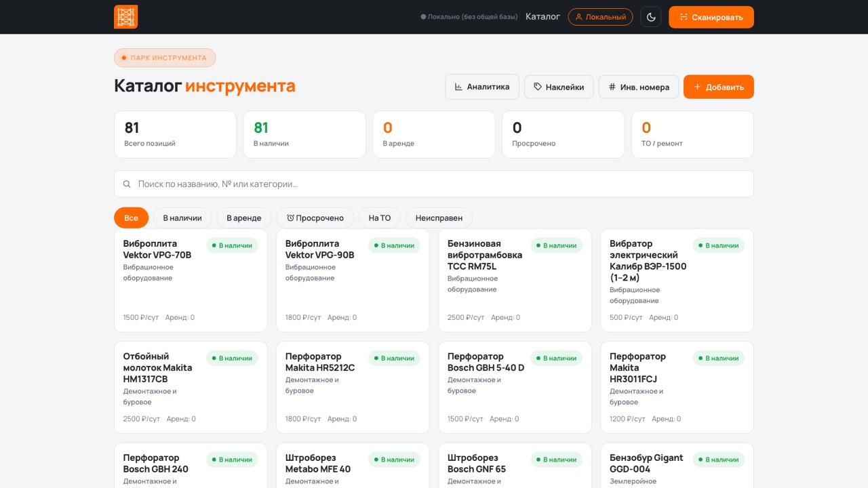Click the В наличии stat card
Screen dimensions: 868x488
(x=304, y=134)
